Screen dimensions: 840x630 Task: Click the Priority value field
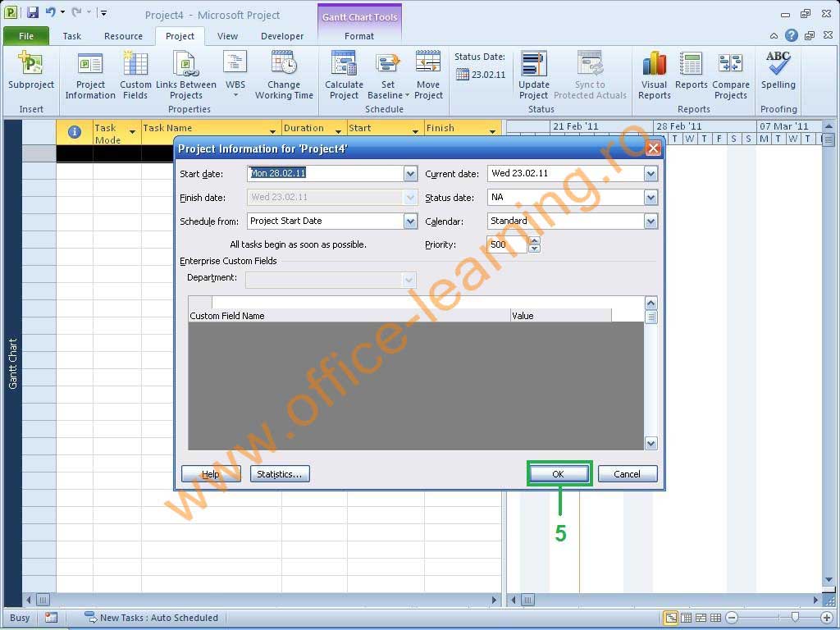coord(507,244)
